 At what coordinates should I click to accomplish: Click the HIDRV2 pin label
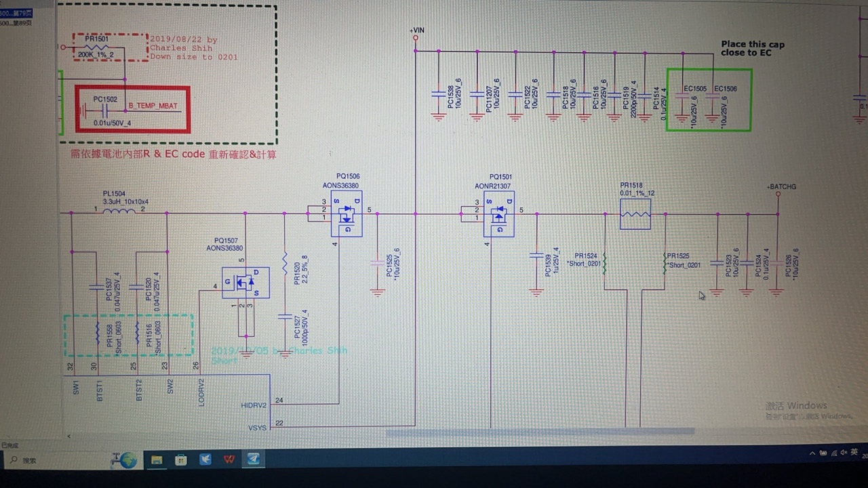[254, 405]
